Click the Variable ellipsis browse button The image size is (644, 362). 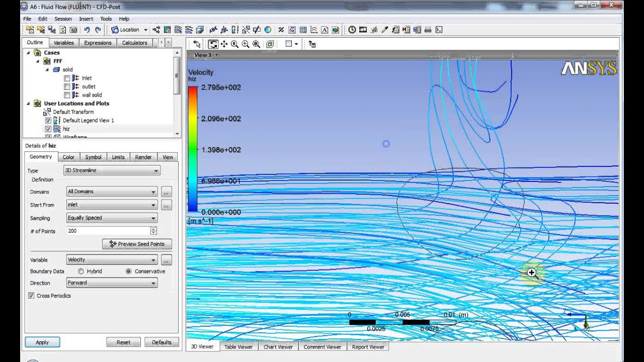(x=167, y=259)
